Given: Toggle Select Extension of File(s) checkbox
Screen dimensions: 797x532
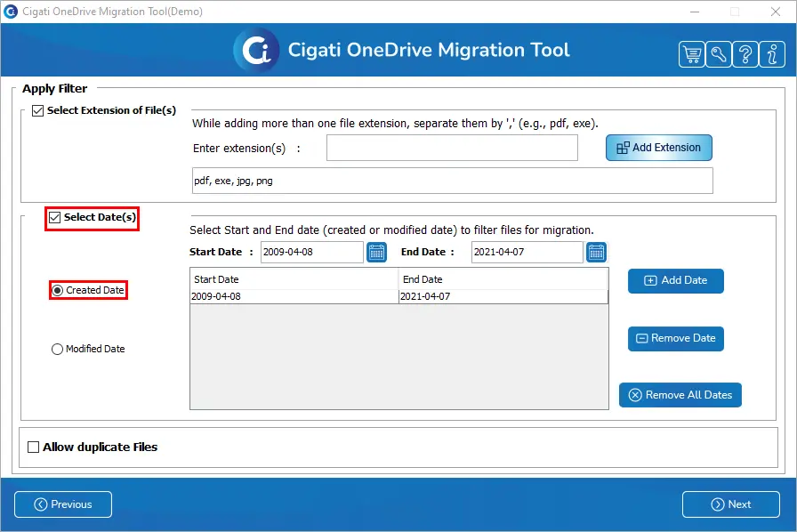Looking at the screenshot, I should pyautogui.click(x=37, y=110).
